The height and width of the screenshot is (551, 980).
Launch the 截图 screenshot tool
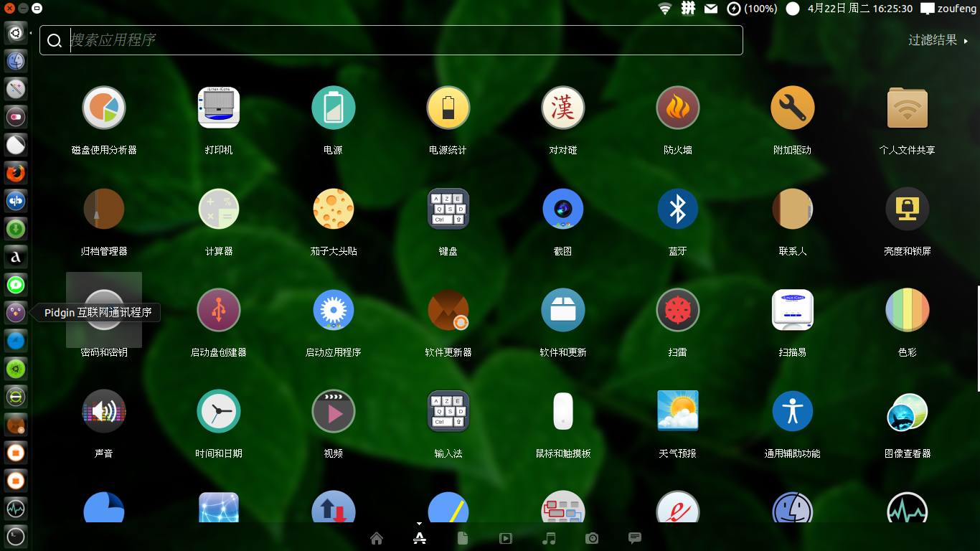(x=563, y=209)
